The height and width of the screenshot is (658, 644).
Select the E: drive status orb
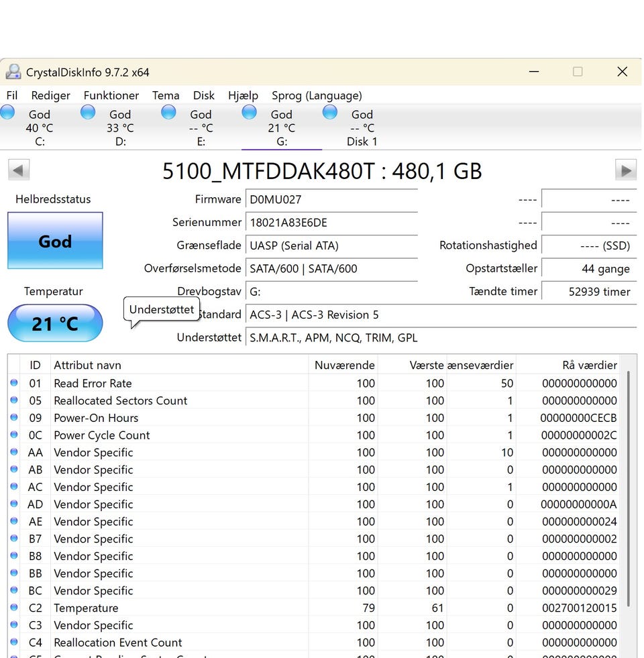[168, 113]
